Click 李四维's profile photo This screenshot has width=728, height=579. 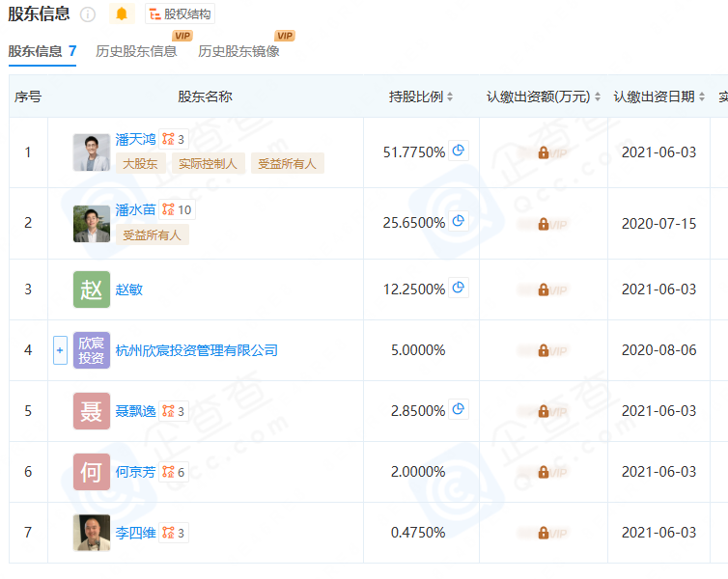pyautogui.click(x=92, y=533)
